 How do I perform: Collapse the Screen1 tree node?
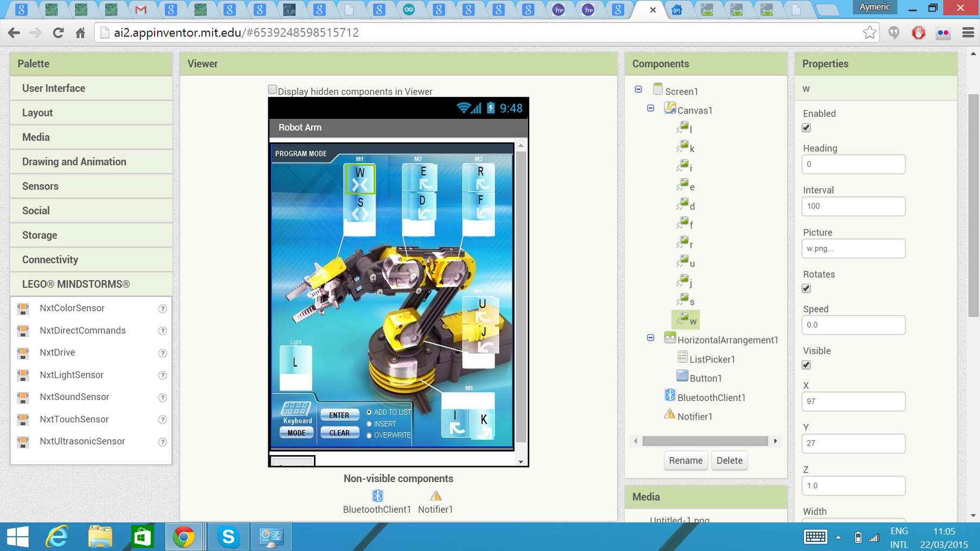click(639, 89)
